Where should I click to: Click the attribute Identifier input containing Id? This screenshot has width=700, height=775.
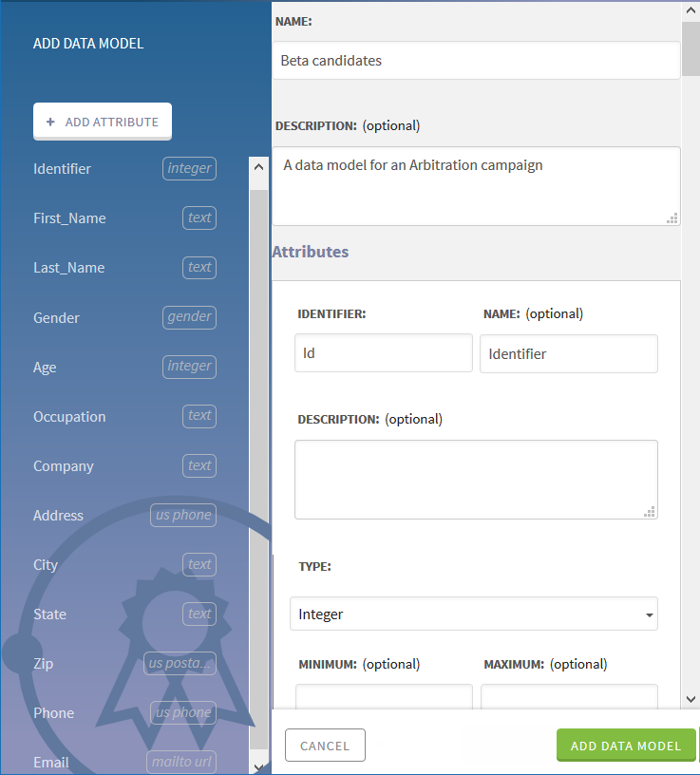click(x=383, y=353)
